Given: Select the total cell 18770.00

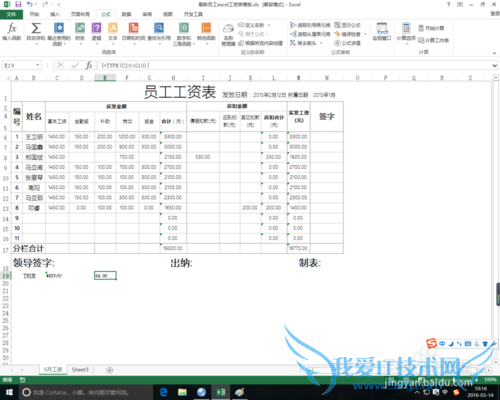Looking at the screenshot, I should pyautogui.click(x=299, y=248).
